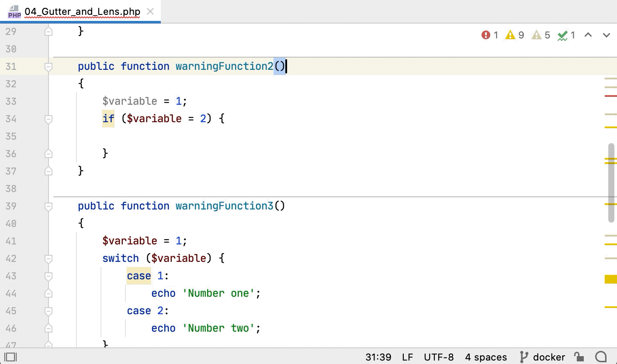Click the weak warning icon showing count 5
Screen dimensions: 617x364
537,35
